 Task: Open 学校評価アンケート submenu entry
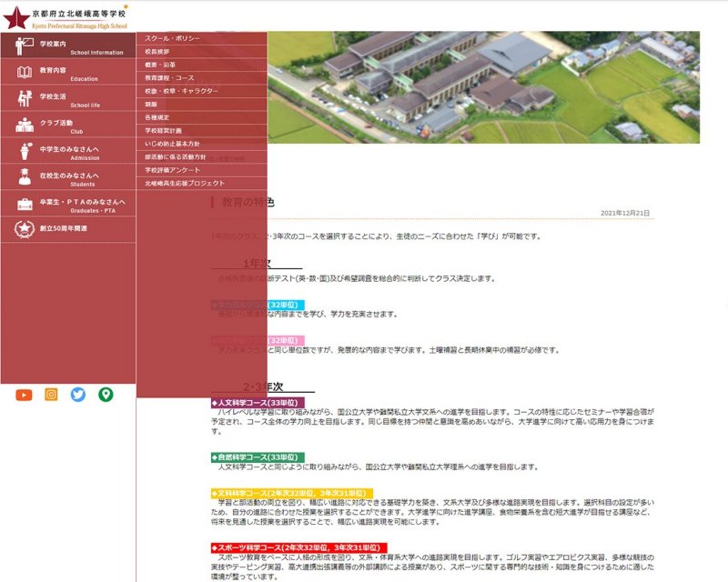point(171,170)
